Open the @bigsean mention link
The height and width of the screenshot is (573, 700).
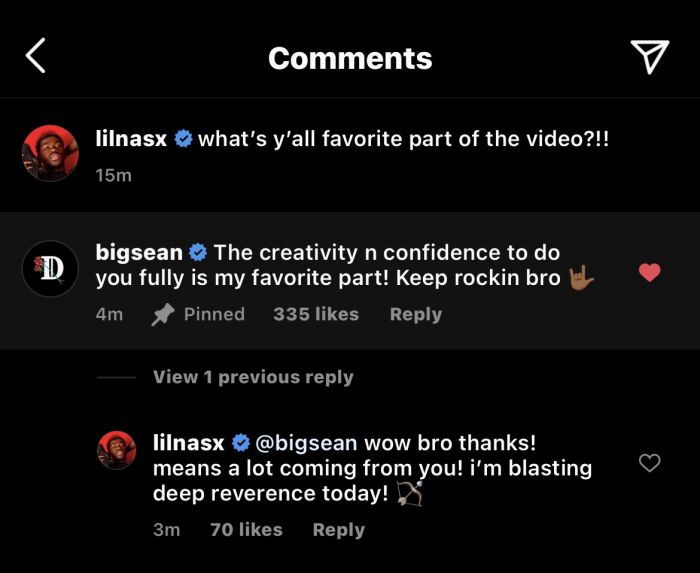click(306, 444)
